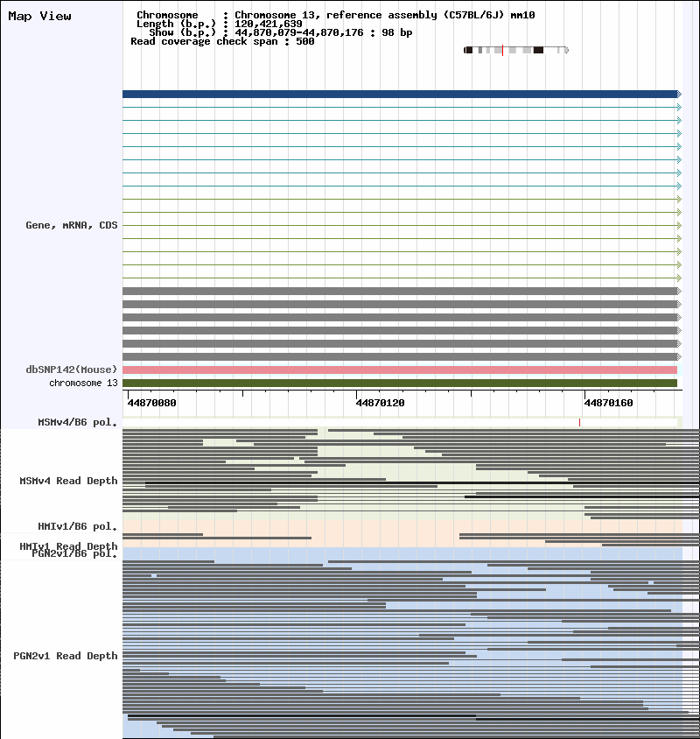Click the arrowhead ending the dark blue gene bar
This screenshot has height=739, width=700.
[679, 95]
